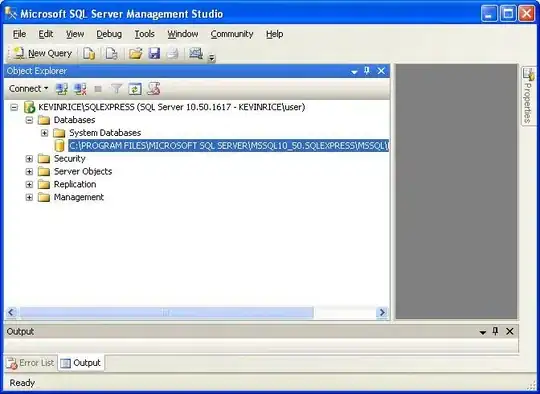This screenshot has height=394, width=540.
Task: Click the Print toolbar icon
Action: [x=173, y=54]
